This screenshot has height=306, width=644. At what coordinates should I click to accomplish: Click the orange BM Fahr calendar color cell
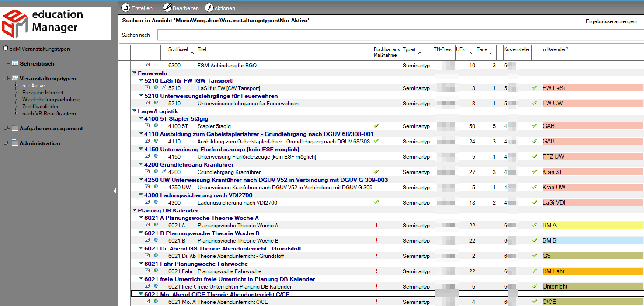point(592,271)
